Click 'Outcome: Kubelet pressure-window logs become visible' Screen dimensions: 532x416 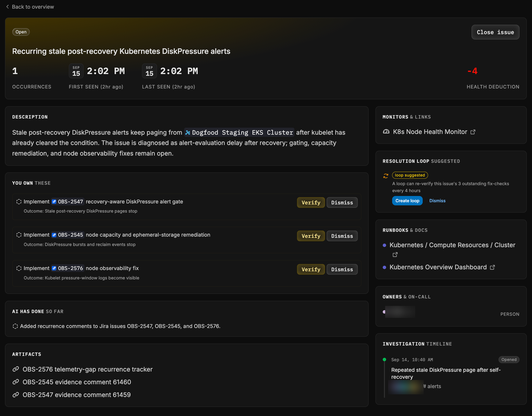(x=81, y=278)
